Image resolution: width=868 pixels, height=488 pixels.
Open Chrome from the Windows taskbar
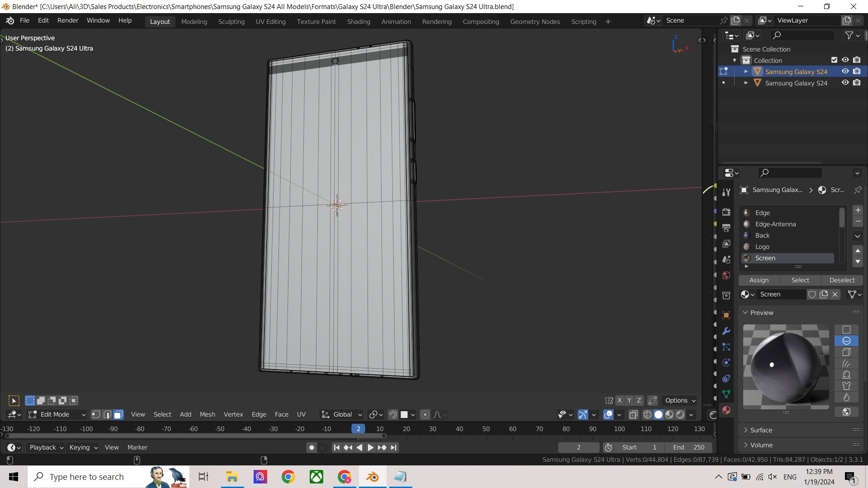coord(288,477)
